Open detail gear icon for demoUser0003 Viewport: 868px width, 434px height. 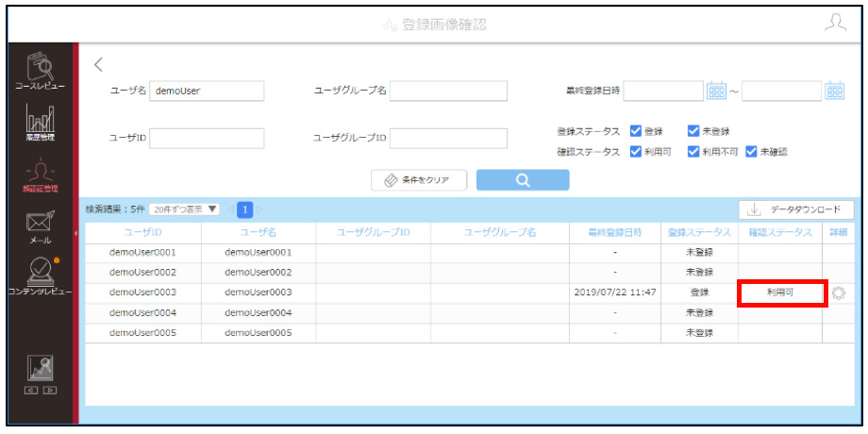click(839, 293)
